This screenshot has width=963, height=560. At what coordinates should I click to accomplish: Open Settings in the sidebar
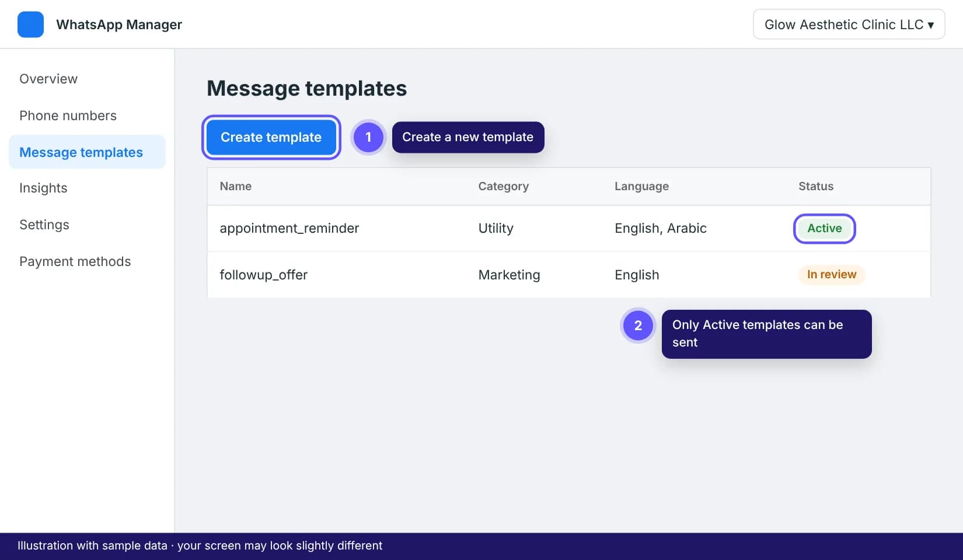pyautogui.click(x=44, y=225)
